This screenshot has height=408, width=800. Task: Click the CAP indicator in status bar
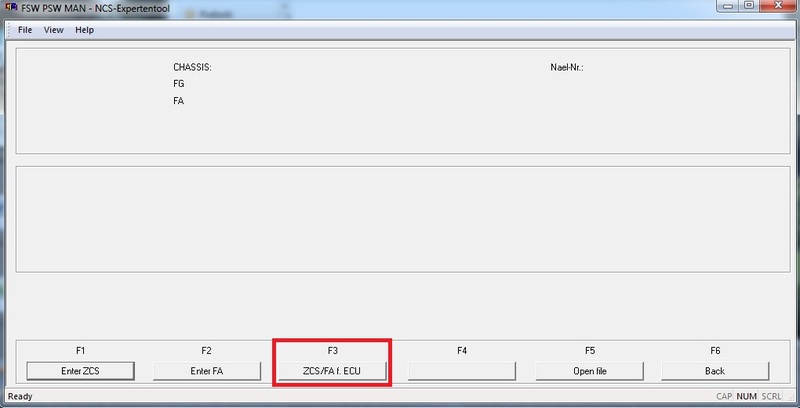coord(725,397)
